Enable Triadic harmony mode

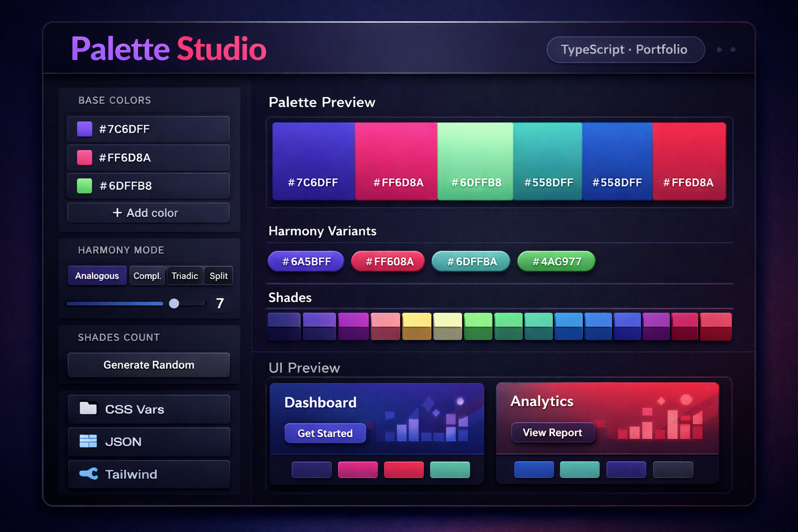185,276
